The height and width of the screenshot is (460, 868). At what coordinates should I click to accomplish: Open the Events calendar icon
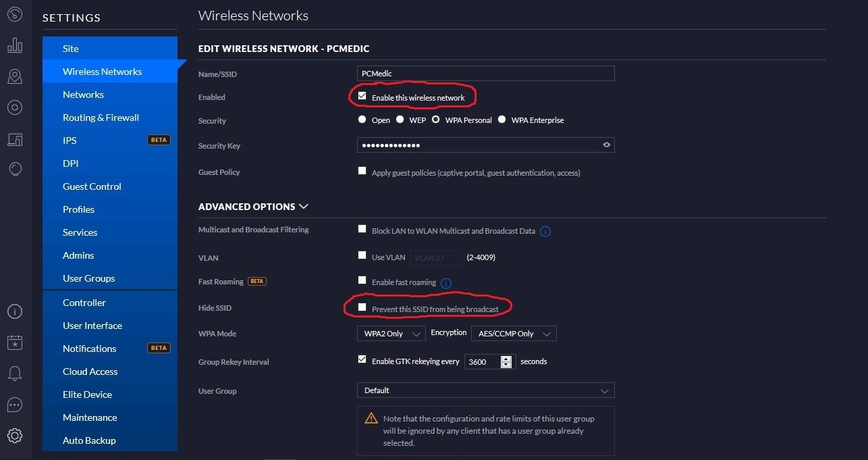click(x=15, y=342)
